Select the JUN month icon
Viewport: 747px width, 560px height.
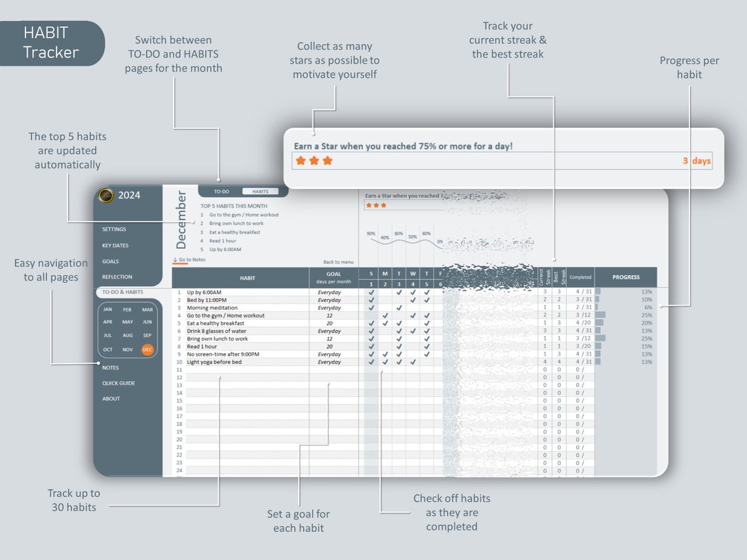click(x=147, y=322)
